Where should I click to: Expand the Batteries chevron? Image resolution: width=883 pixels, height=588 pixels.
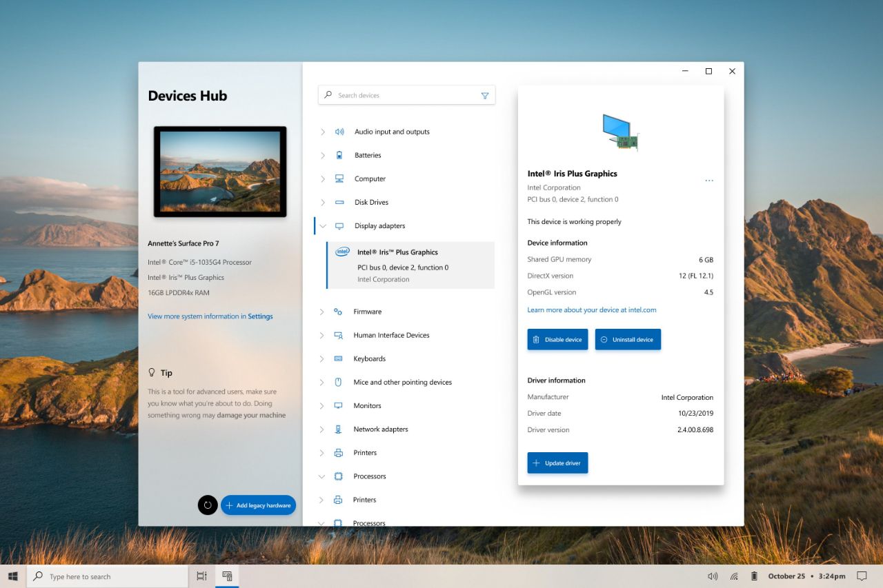pos(322,155)
